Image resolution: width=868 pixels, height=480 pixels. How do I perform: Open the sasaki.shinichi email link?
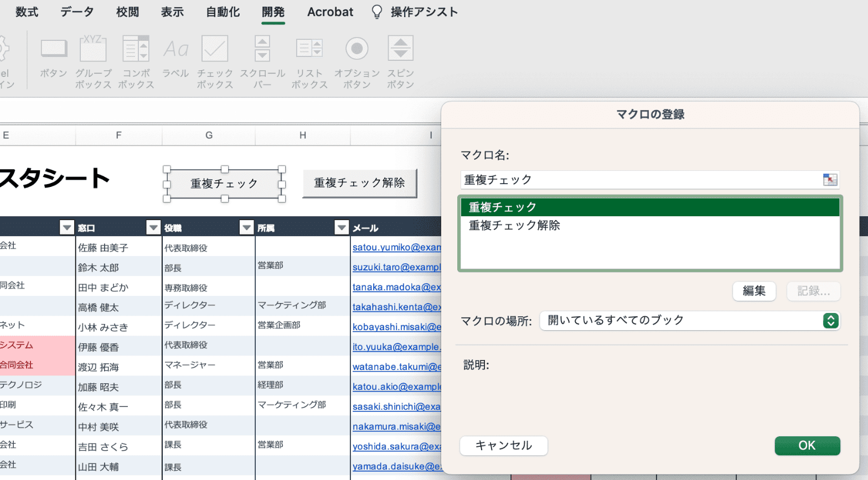397,406
